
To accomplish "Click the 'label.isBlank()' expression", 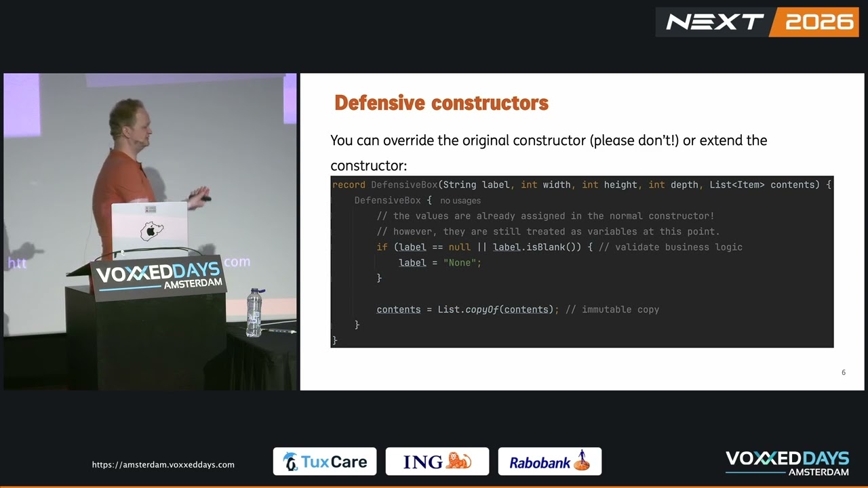I will point(537,247).
